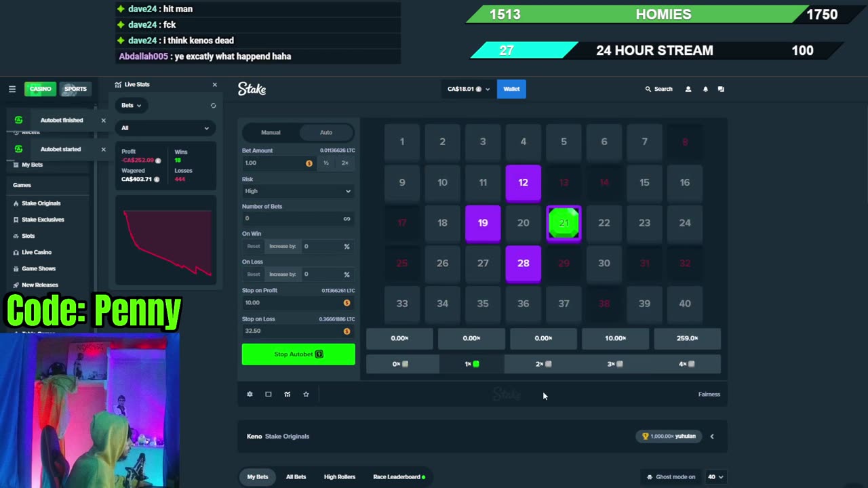Open the CA$18.01 balance dropdown

click(468, 89)
